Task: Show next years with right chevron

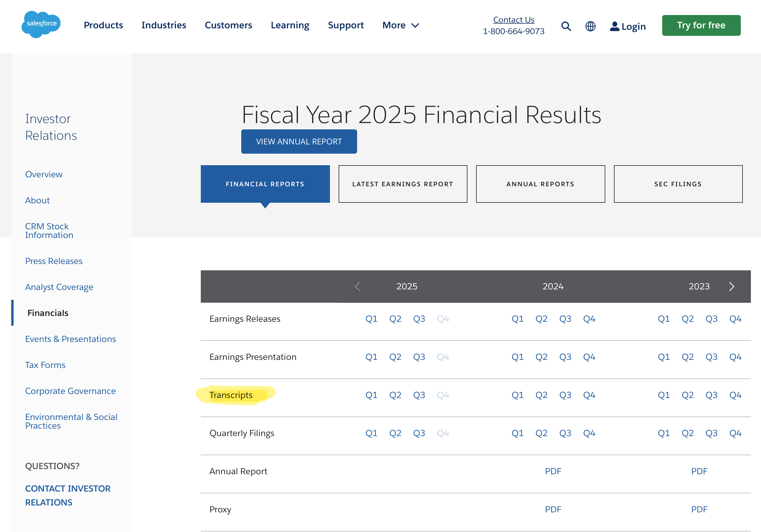Action: 732,287
